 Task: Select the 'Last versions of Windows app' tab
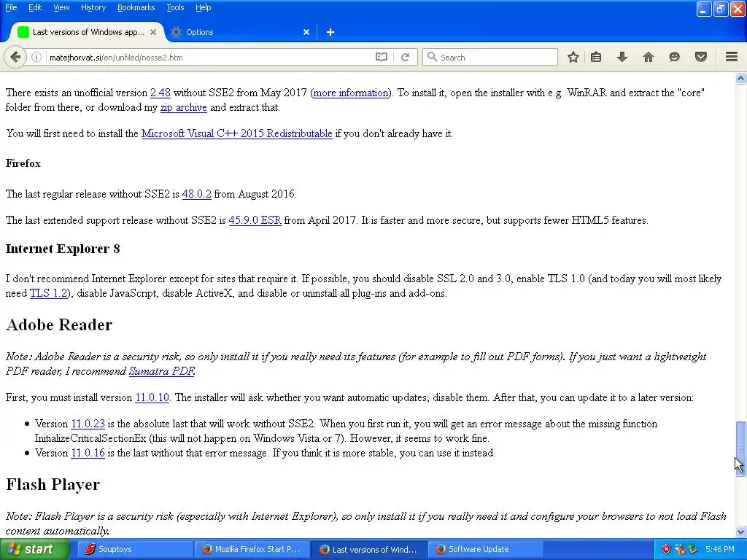(x=86, y=32)
